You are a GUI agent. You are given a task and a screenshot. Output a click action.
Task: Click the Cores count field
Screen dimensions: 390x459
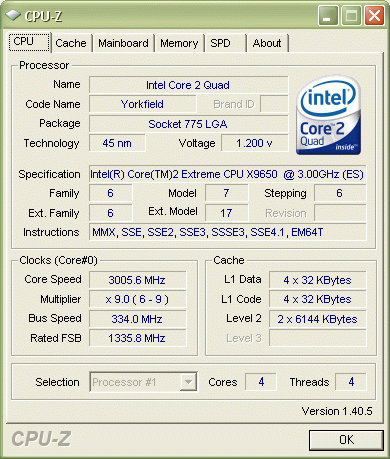pyautogui.click(x=261, y=382)
